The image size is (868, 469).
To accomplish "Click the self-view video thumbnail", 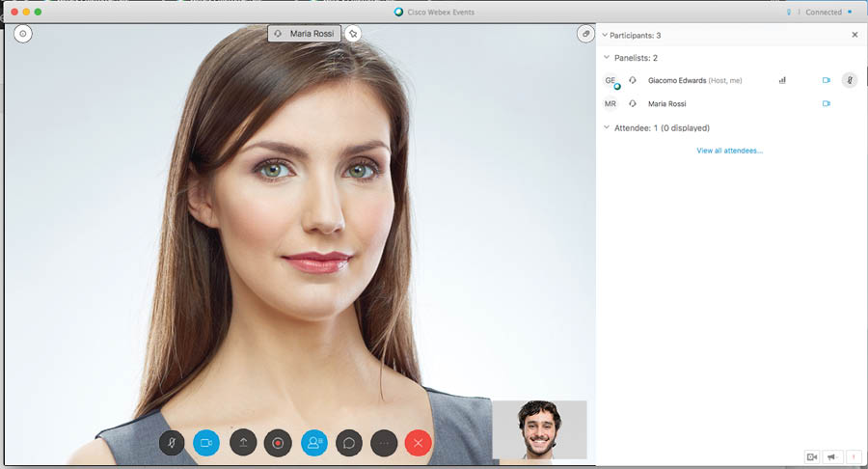I will point(539,429).
